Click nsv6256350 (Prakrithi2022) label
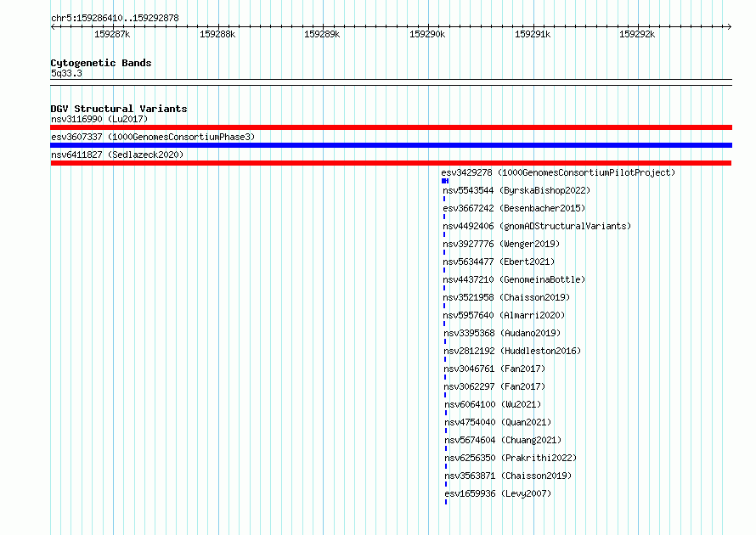The height and width of the screenshot is (535, 756). 511,458
